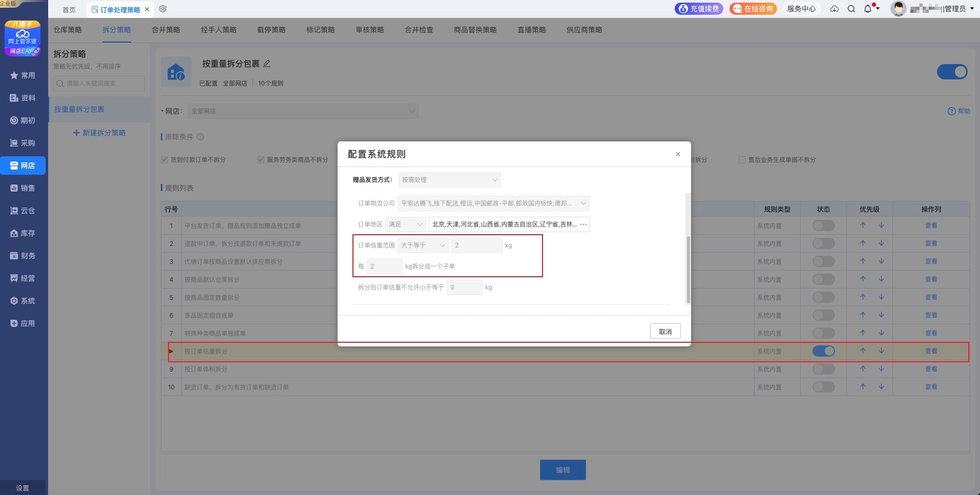Expand the 订单物流公司 dropdown
The height and width of the screenshot is (495, 980).
[x=493, y=203]
